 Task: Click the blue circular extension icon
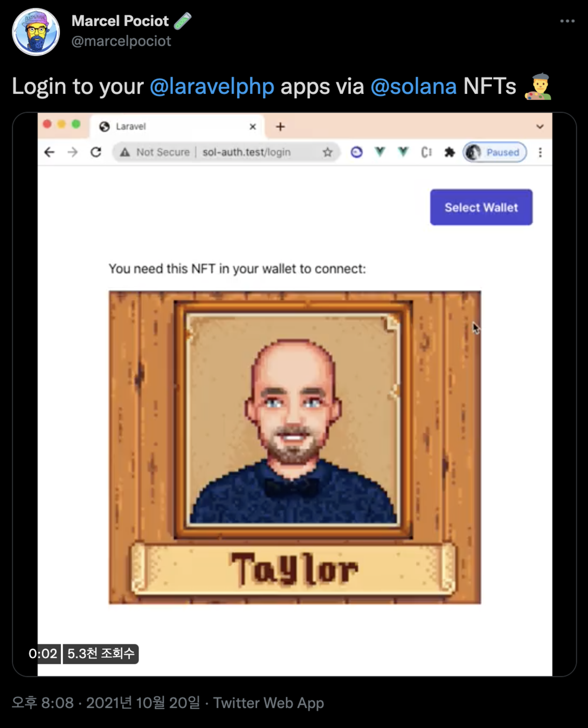[357, 152]
